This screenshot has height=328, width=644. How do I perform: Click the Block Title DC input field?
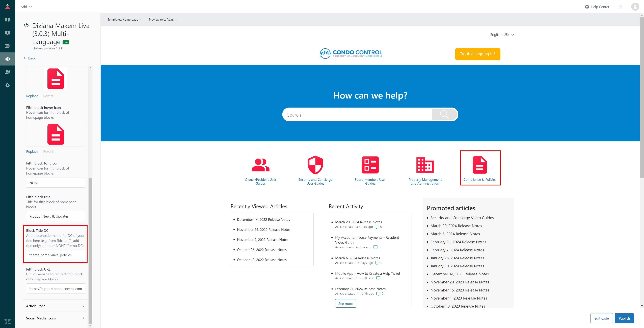(56, 255)
